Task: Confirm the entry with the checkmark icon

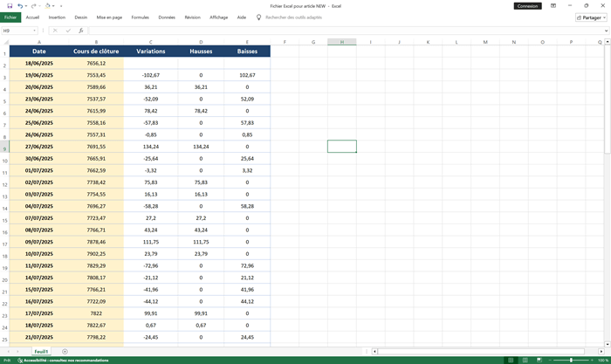Action: [x=67, y=31]
